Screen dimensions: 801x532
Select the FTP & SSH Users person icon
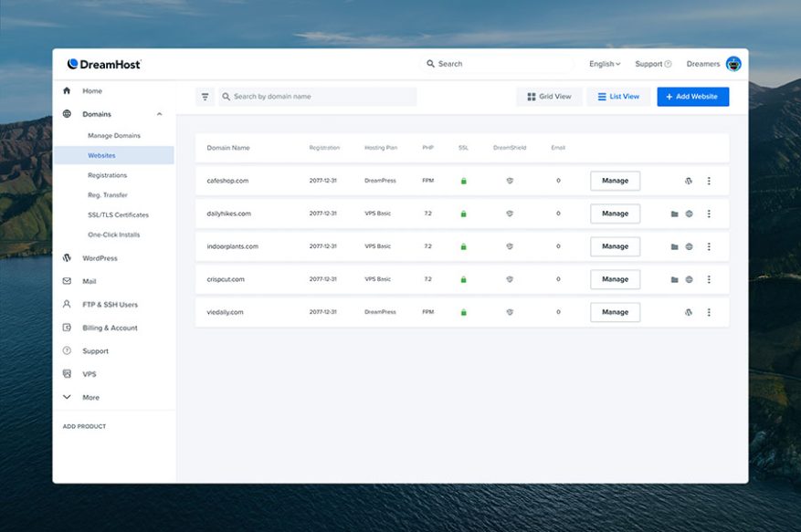pyautogui.click(x=65, y=304)
